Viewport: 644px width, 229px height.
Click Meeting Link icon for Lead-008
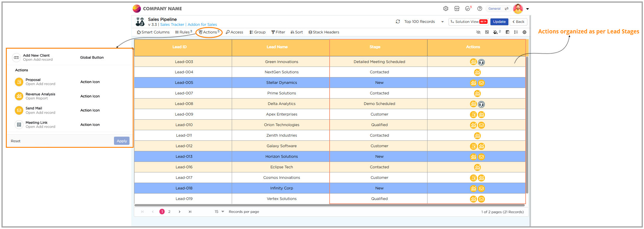[481, 104]
